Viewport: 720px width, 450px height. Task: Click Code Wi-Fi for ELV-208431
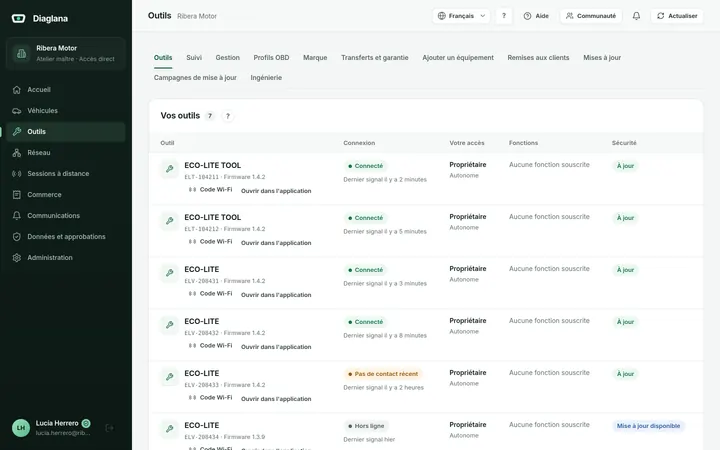point(210,294)
